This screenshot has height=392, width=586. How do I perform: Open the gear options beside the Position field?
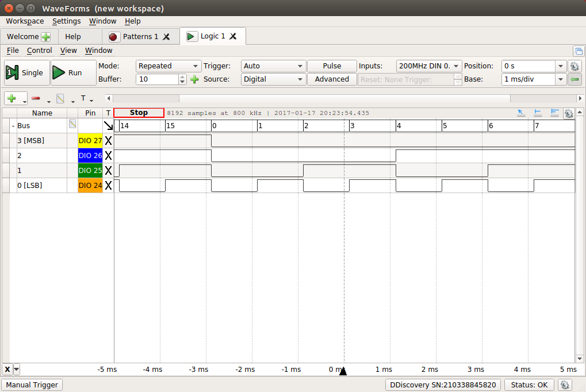point(575,66)
